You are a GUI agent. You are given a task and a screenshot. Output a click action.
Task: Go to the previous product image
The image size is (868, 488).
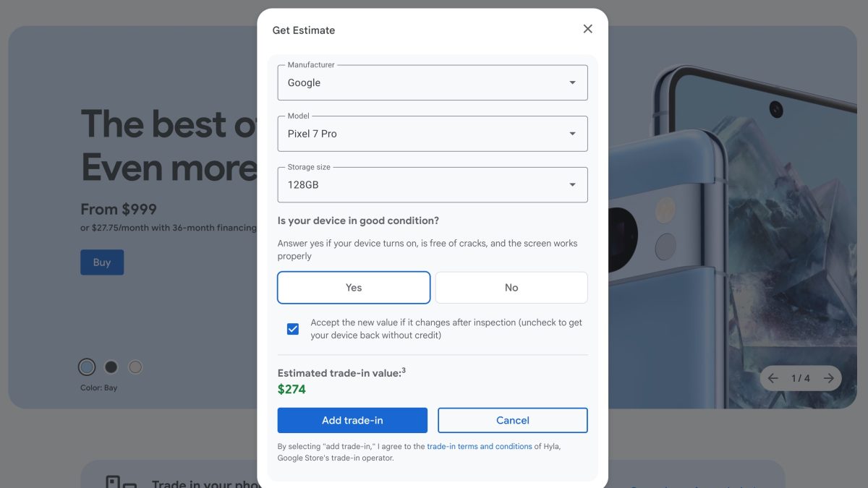773,378
